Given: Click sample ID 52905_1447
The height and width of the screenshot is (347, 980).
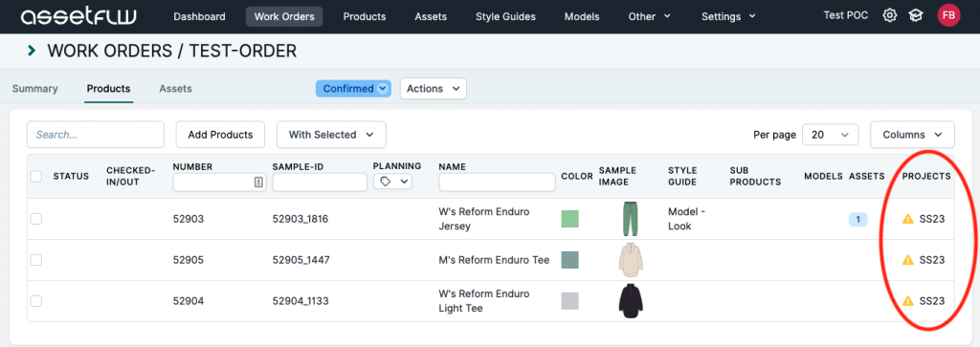Looking at the screenshot, I should pos(301,260).
